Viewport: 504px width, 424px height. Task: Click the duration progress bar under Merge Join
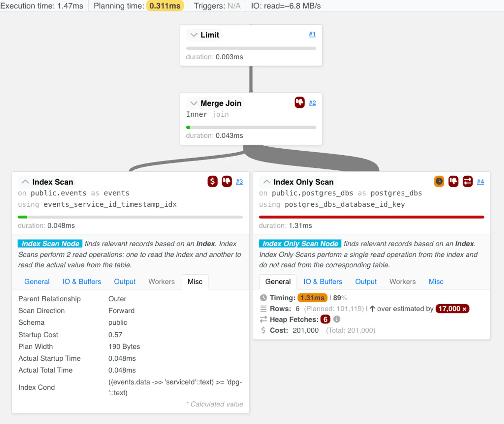point(251,127)
